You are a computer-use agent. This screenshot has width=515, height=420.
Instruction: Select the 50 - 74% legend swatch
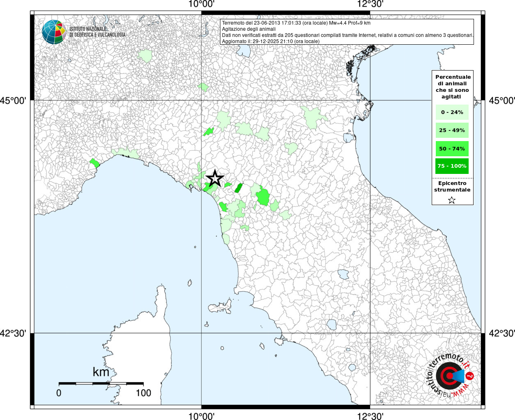[452, 148]
